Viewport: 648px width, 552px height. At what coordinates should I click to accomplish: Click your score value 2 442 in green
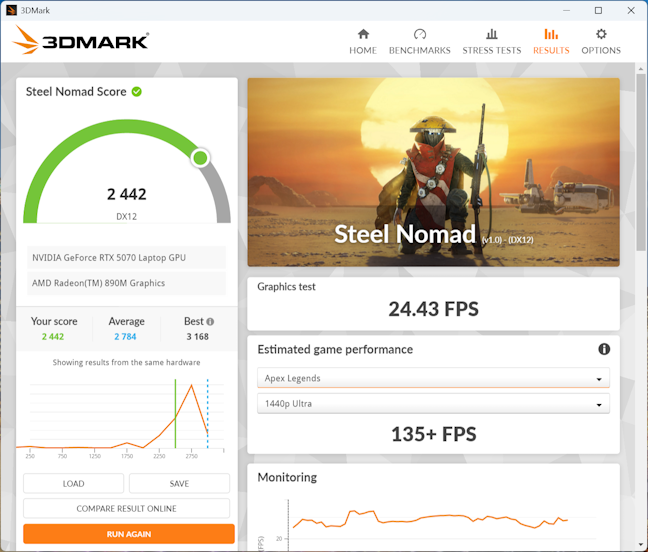point(53,337)
